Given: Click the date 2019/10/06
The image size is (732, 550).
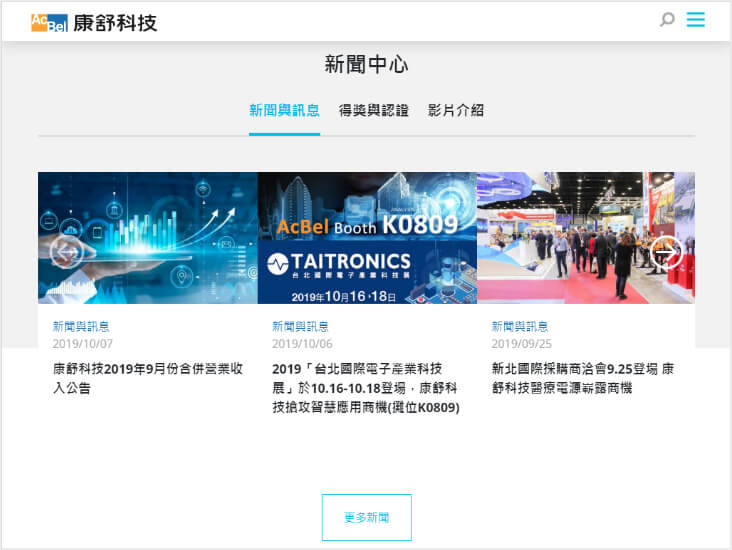Looking at the screenshot, I should click(x=302, y=344).
